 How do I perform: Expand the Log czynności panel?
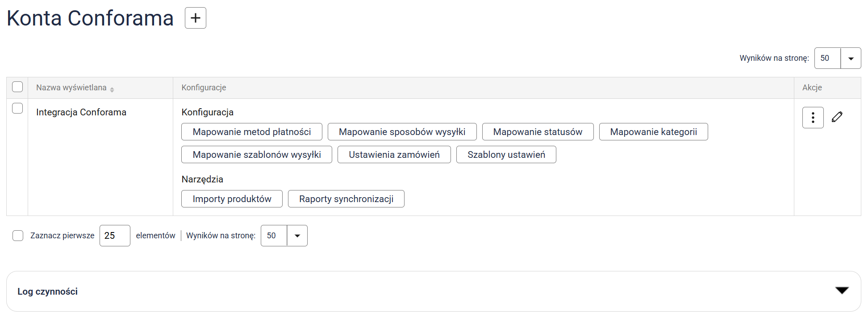841,291
